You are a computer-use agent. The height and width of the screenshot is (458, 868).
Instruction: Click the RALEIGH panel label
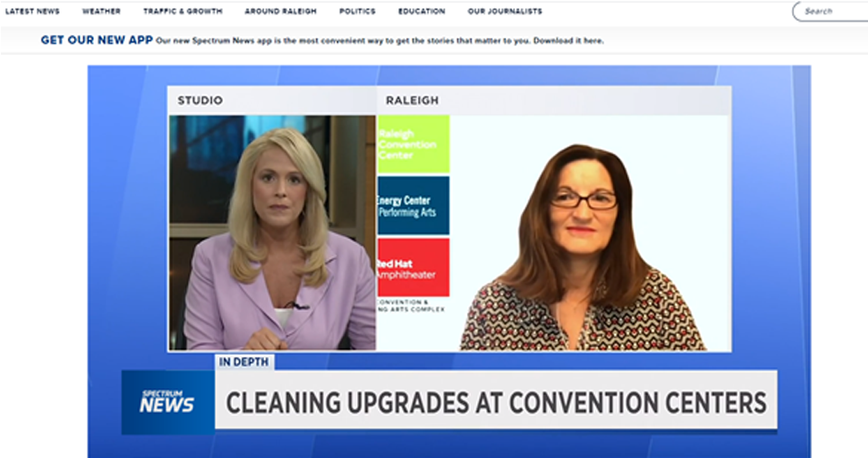(412, 100)
